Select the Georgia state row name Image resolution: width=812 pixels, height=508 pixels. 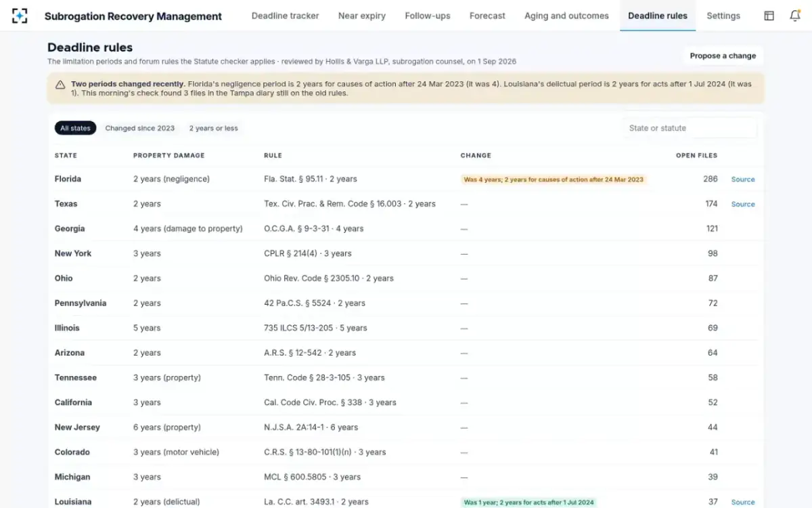tap(70, 228)
